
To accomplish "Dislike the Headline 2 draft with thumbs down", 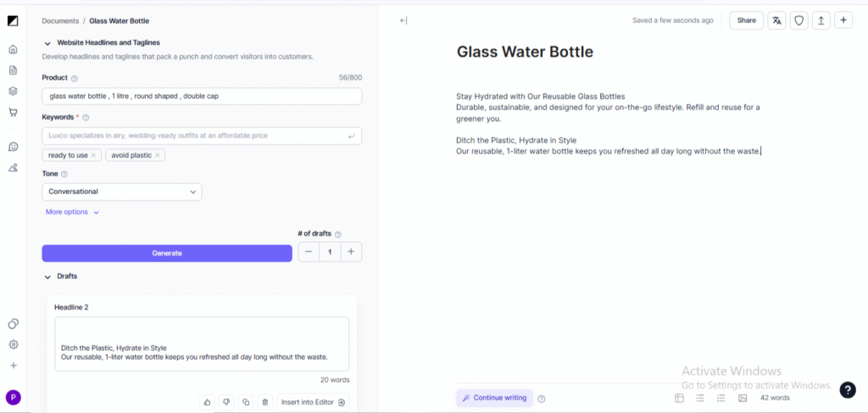I will tap(226, 402).
